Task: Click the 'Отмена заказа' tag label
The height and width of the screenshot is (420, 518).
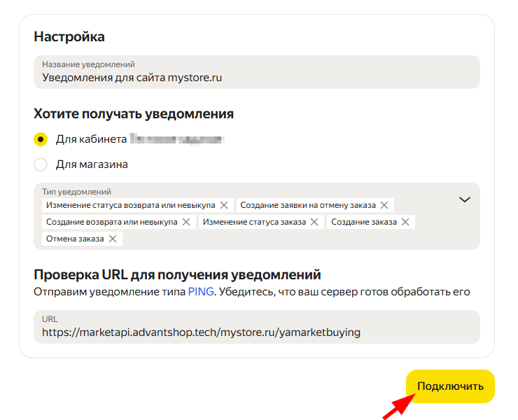Action: pyautogui.click(x=75, y=239)
